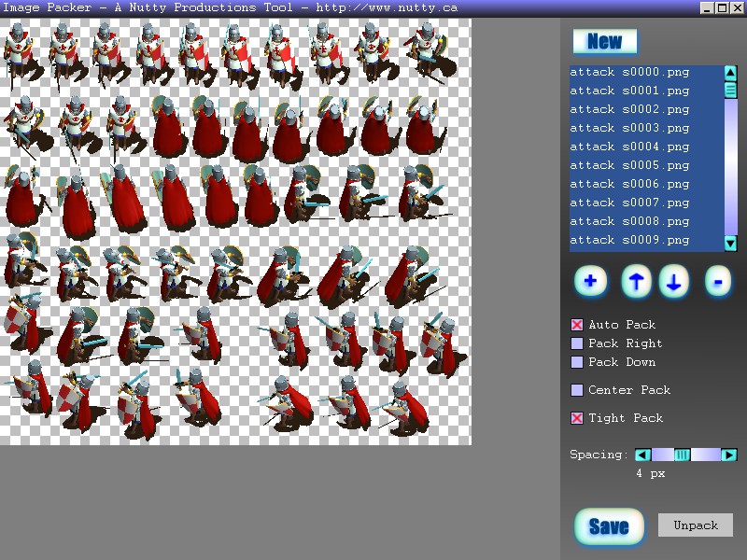Enable the Pack Down checkbox

click(x=577, y=362)
